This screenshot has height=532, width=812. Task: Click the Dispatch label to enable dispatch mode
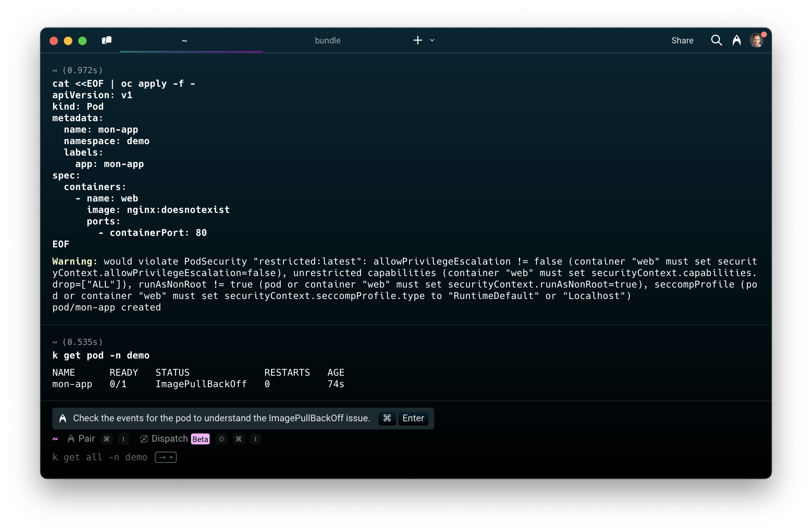tap(169, 439)
